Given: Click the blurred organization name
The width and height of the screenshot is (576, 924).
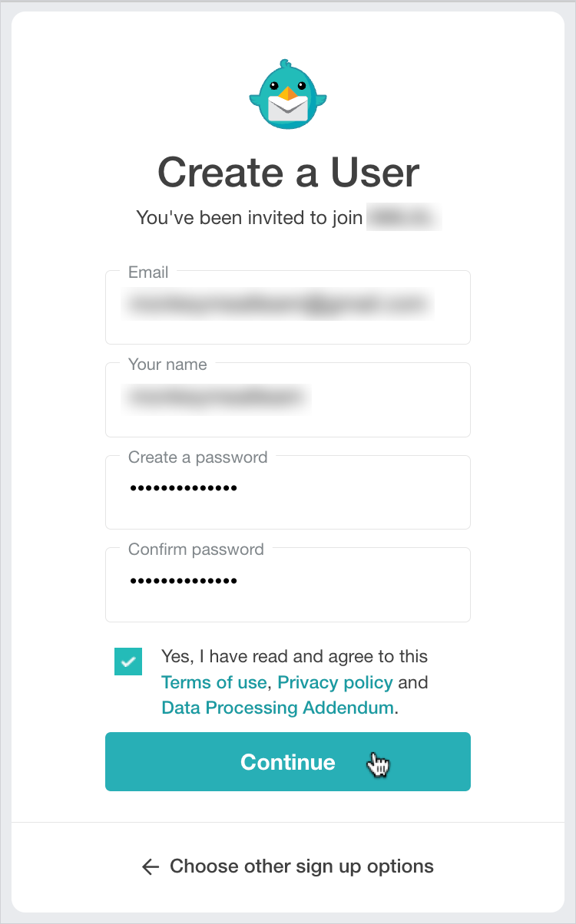Looking at the screenshot, I should (403, 218).
